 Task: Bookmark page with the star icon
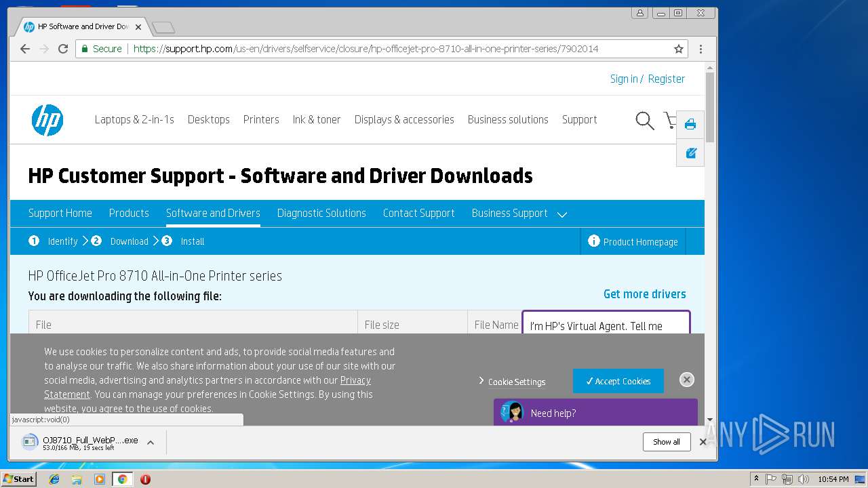[x=678, y=49]
